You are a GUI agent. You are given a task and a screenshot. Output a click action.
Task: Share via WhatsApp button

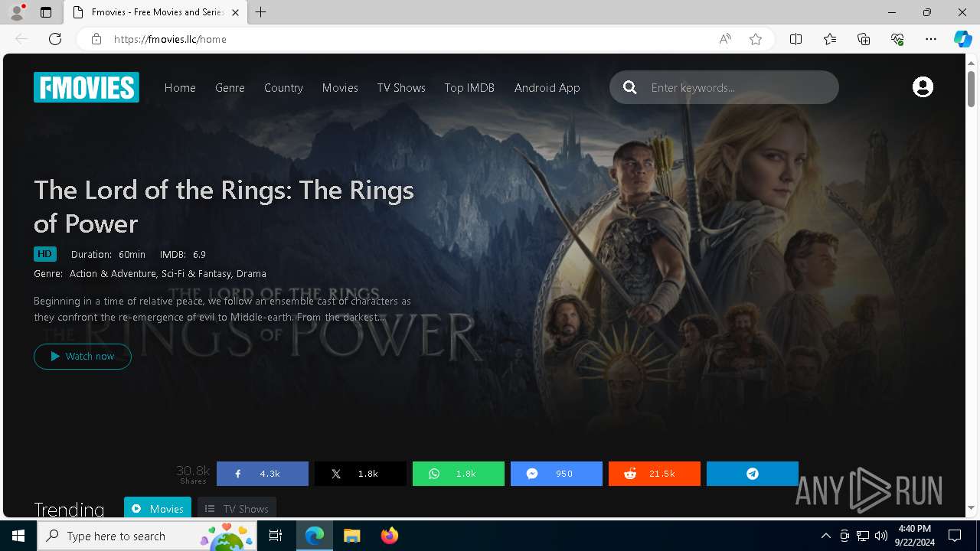pos(459,474)
